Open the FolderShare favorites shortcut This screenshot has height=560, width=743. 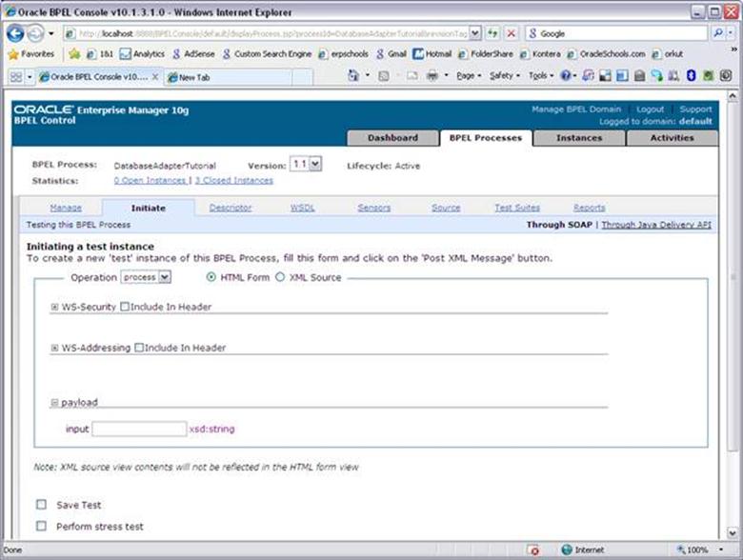[485, 54]
